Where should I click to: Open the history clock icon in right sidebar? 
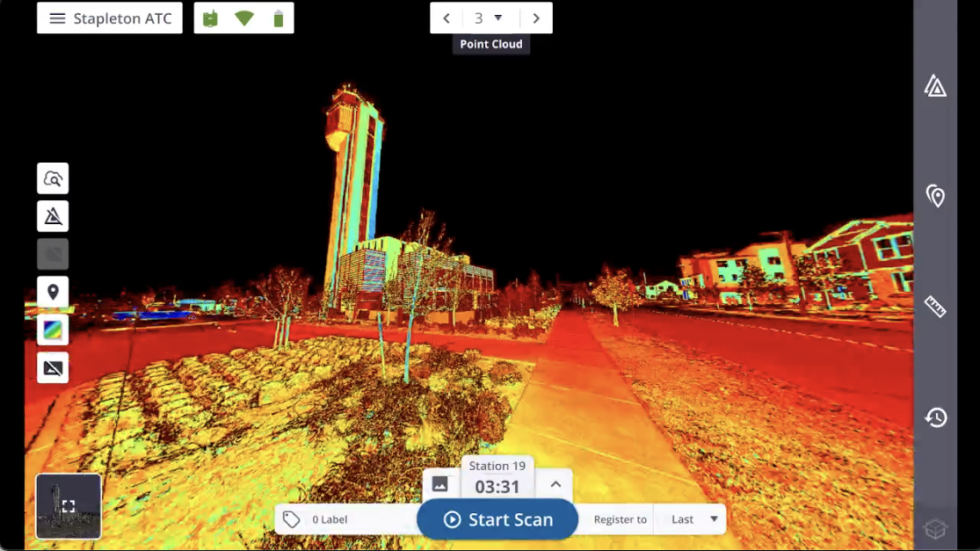point(935,417)
